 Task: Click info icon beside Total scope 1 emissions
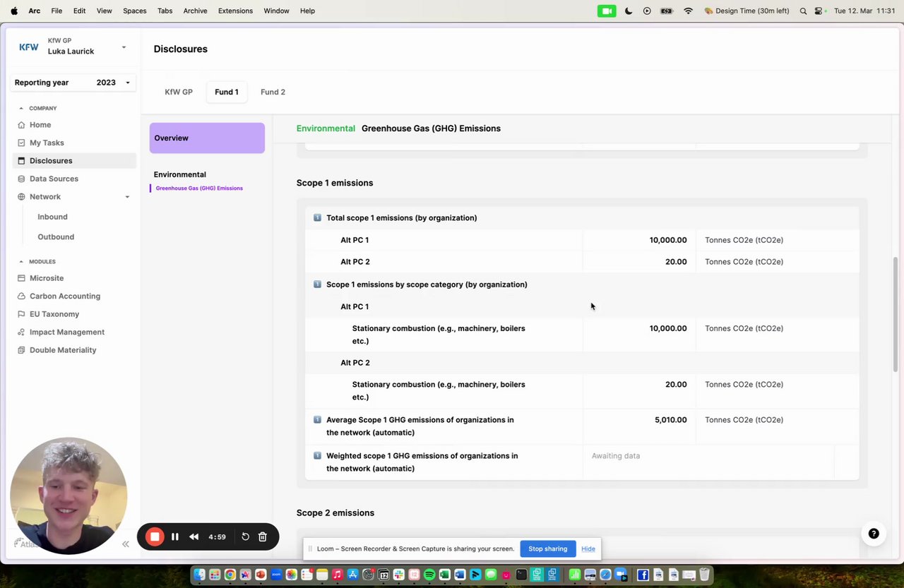(317, 218)
